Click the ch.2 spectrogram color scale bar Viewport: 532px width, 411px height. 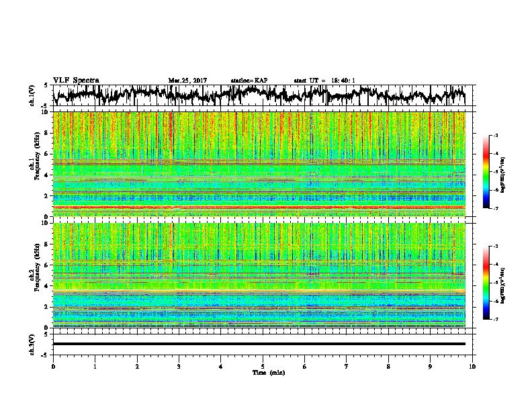(x=486, y=283)
